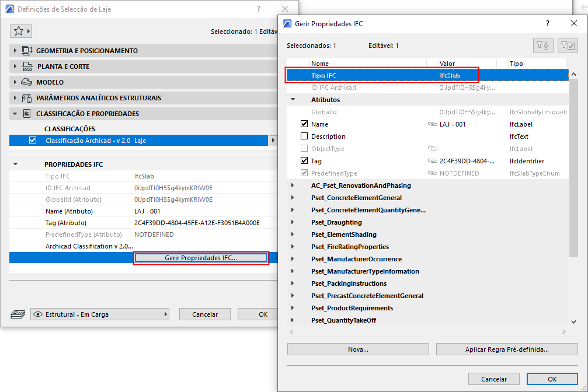Click OK in Gerir Propriedades IFC dialog
Screen dimensions: 588x392
click(x=552, y=379)
